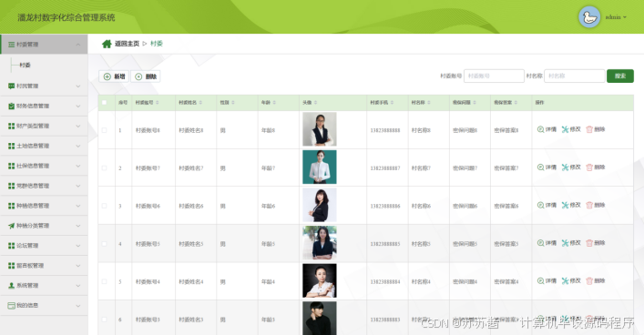Focus the 村委账号 search field

tap(494, 76)
